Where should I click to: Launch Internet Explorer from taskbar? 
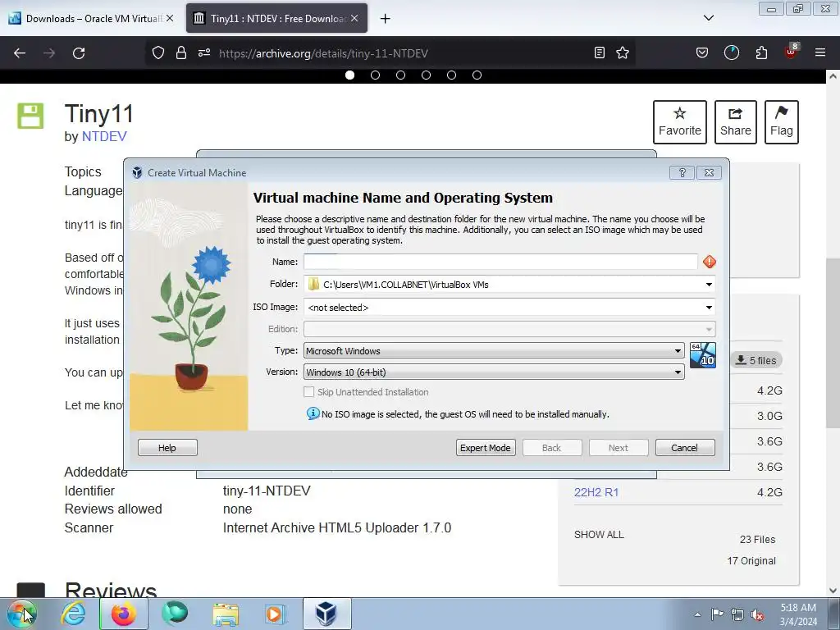click(x=73, y=614)
